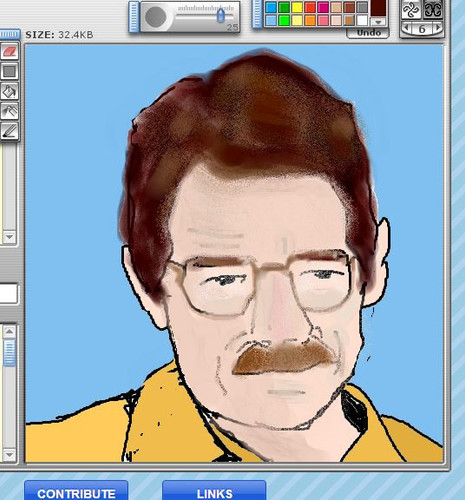Screen dimensions: 465x500
Task: Pick the bright lime green swatch
Action: 284,20
